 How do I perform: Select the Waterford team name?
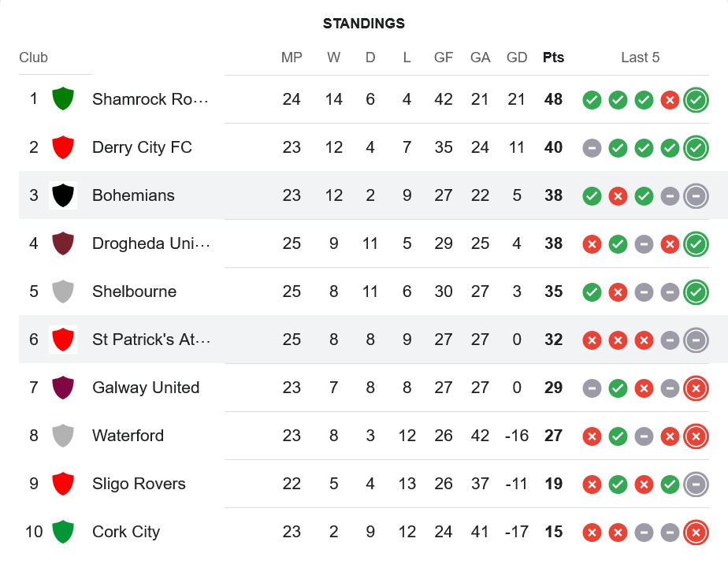128,436
